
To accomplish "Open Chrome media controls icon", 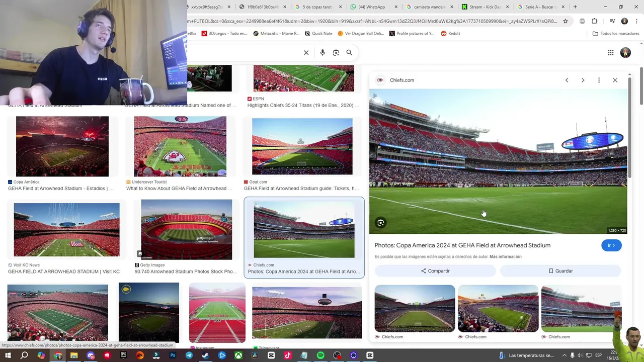I will [612, 21].
